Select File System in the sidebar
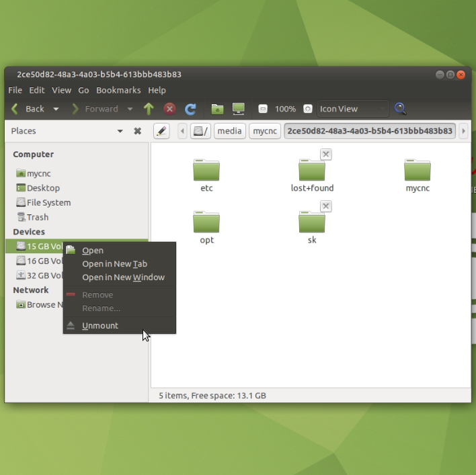Viewport: 476px width, 475px height. coord(48,202)
